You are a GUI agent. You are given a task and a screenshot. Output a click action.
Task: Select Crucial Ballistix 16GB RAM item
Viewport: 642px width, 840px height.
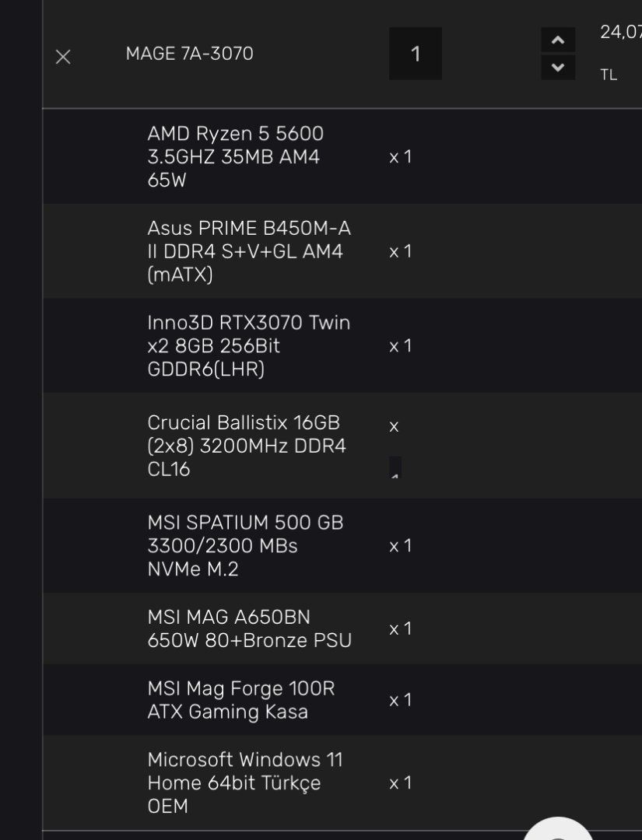(247, 446)
